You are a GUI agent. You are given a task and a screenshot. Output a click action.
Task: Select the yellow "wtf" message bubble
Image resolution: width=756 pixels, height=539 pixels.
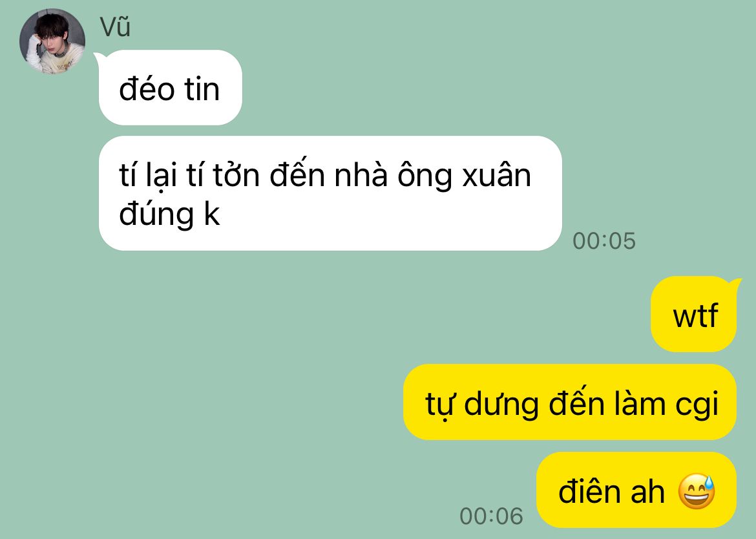(x=694, y=314)
